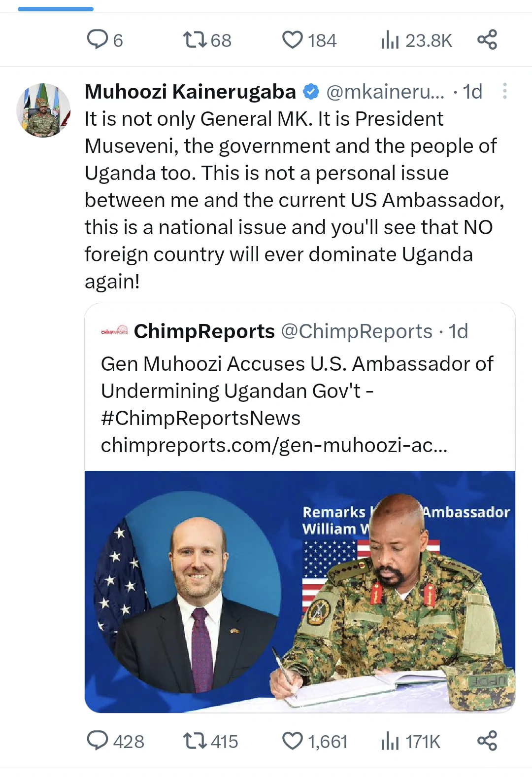Image resolution: width=532 pixels, height=781 pixels.
Task: Open the quoted ChimpReports account name
Action: coord(204,331)
